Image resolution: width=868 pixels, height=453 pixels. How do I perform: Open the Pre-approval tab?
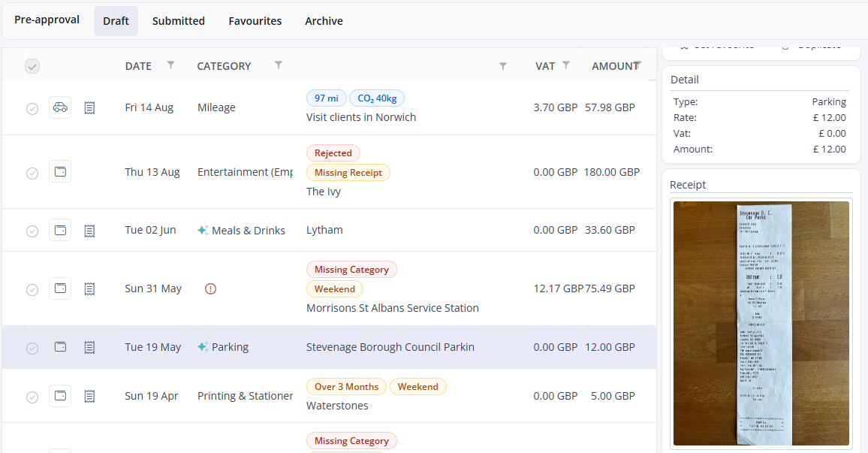47,20
